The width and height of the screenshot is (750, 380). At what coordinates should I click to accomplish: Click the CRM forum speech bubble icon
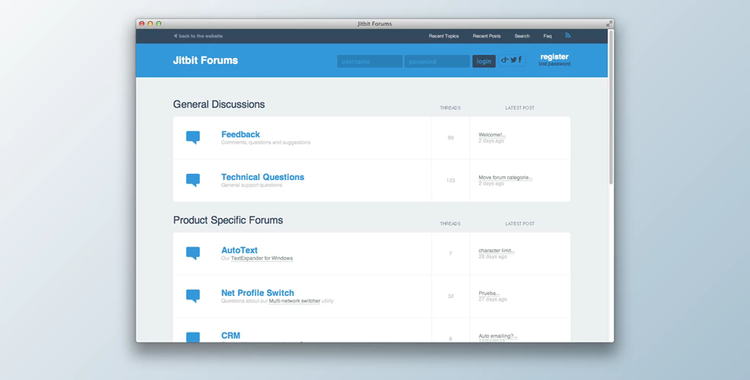(x=193, y=337)
